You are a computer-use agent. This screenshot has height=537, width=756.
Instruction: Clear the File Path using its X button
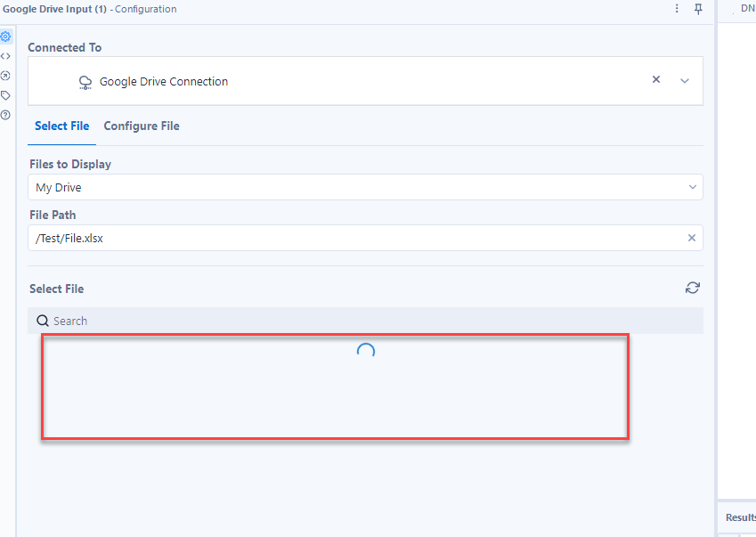(692, 238)
